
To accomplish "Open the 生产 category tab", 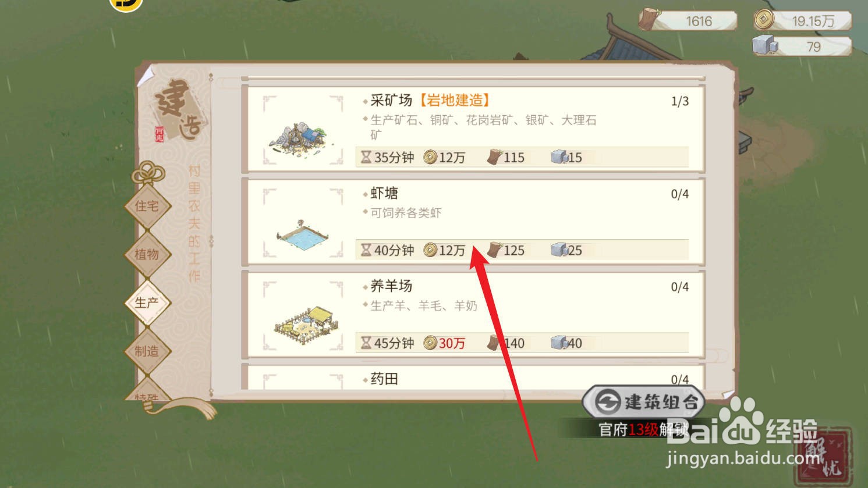I will coord(147,302).
